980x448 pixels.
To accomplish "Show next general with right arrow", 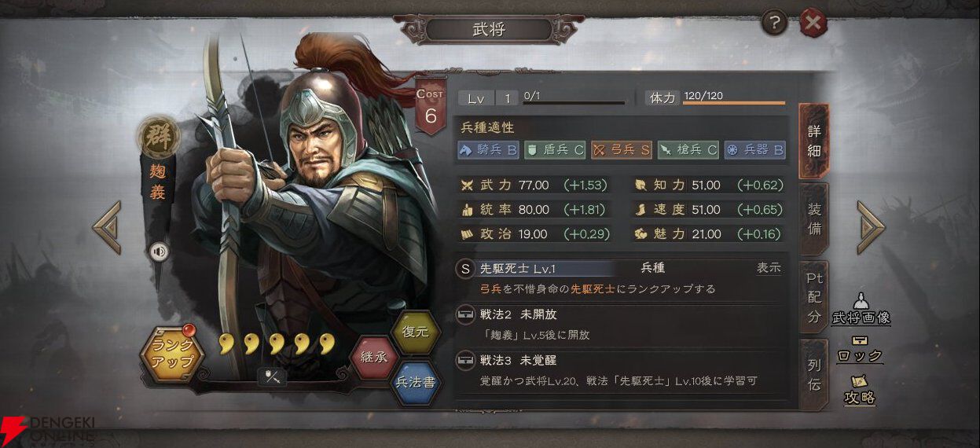I will click(x=871, y=228).
